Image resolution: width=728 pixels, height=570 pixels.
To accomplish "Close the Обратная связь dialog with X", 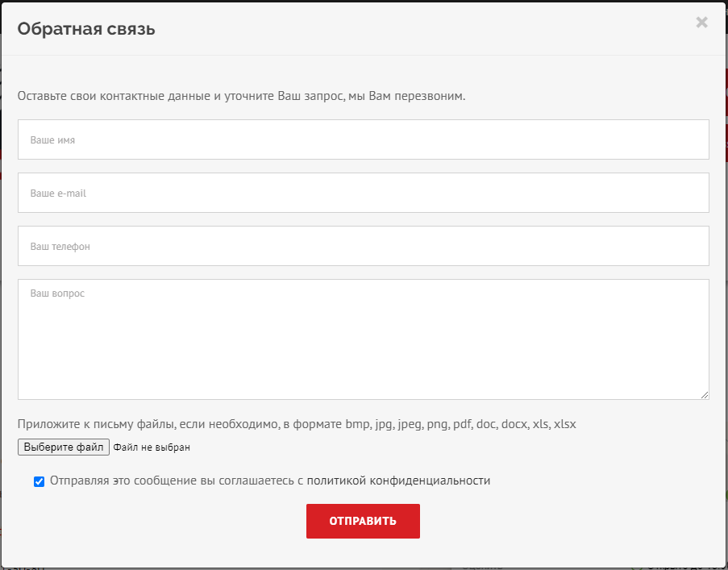I will tap(701, 23).
